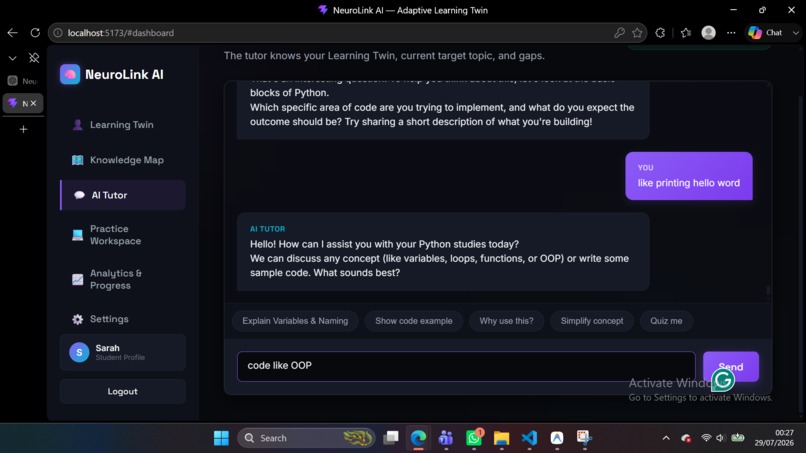
Task: Switch to the first Neu vertical tab
Action: pyautogui.click(x=23, y=81)
